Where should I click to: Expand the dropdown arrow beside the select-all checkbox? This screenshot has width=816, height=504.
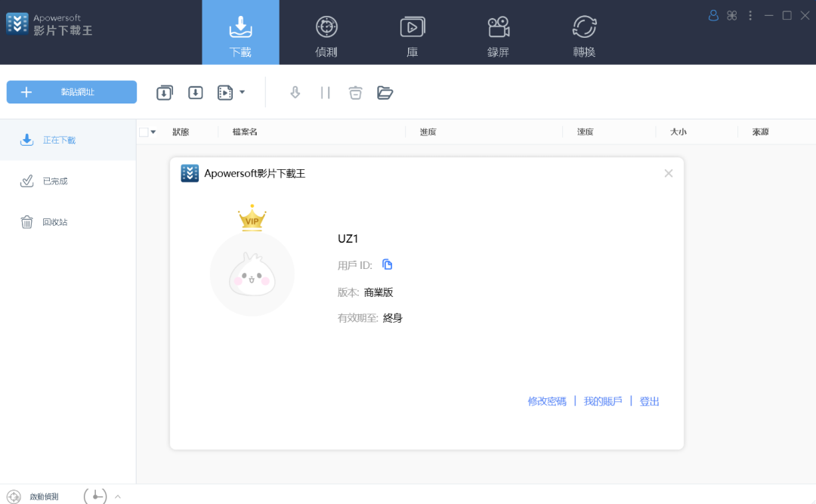tap(153, 132)
